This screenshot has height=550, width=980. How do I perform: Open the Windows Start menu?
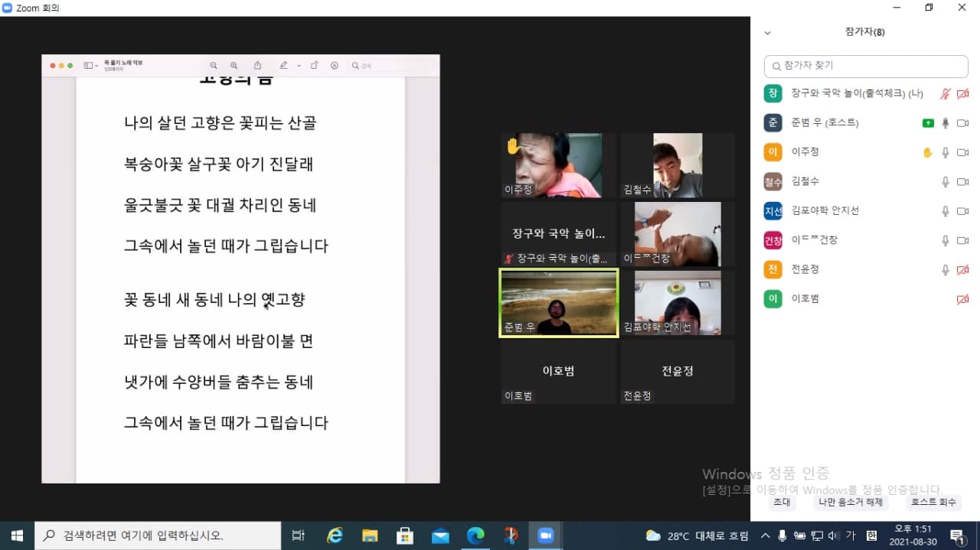coord(17,535)
